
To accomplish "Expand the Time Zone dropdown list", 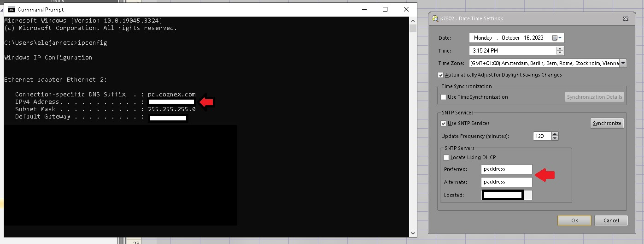I will coord(623,63).
